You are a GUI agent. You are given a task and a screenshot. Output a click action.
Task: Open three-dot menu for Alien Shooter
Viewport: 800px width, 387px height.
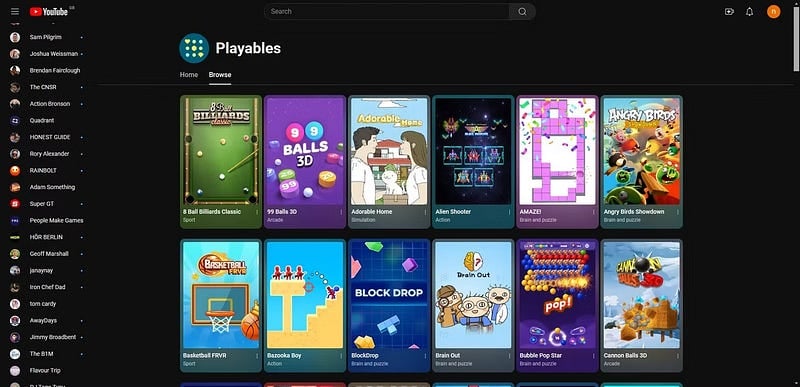coord(509,212)
